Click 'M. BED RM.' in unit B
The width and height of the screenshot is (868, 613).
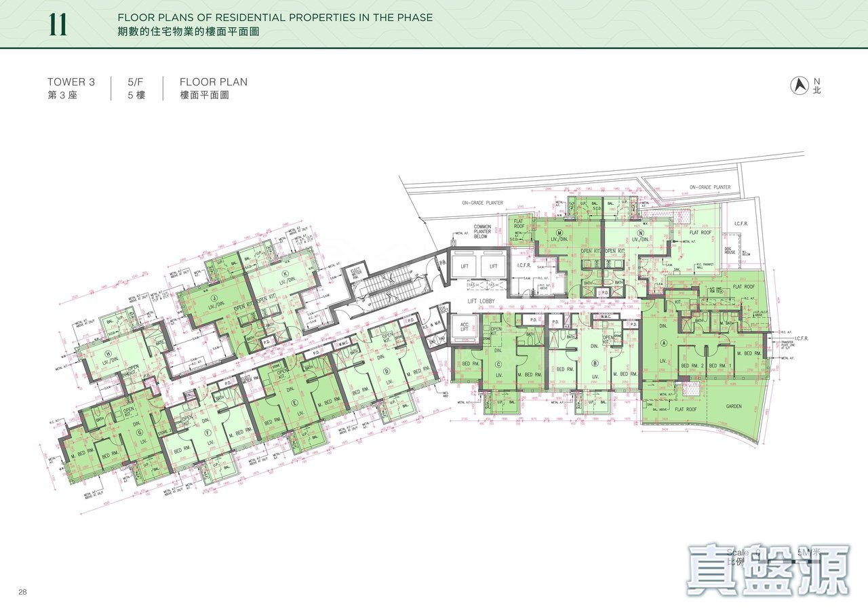click(624, 374)
